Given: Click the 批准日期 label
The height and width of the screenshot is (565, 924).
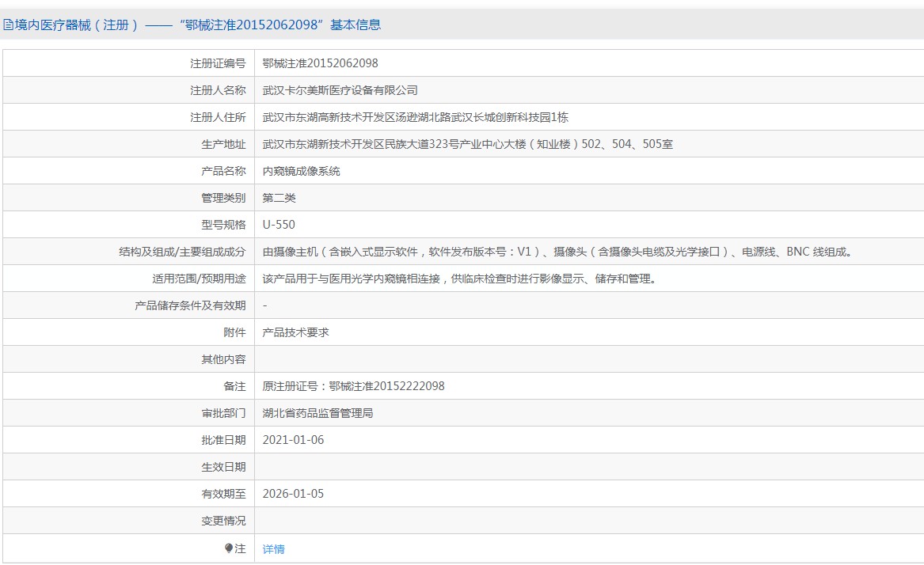Looking at the screenshot, I should [223, 440].
